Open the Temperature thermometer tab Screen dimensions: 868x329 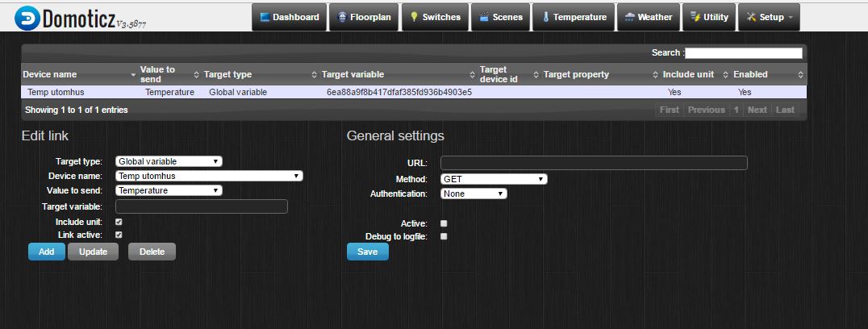pyautogui.click(x=574, y=17)
